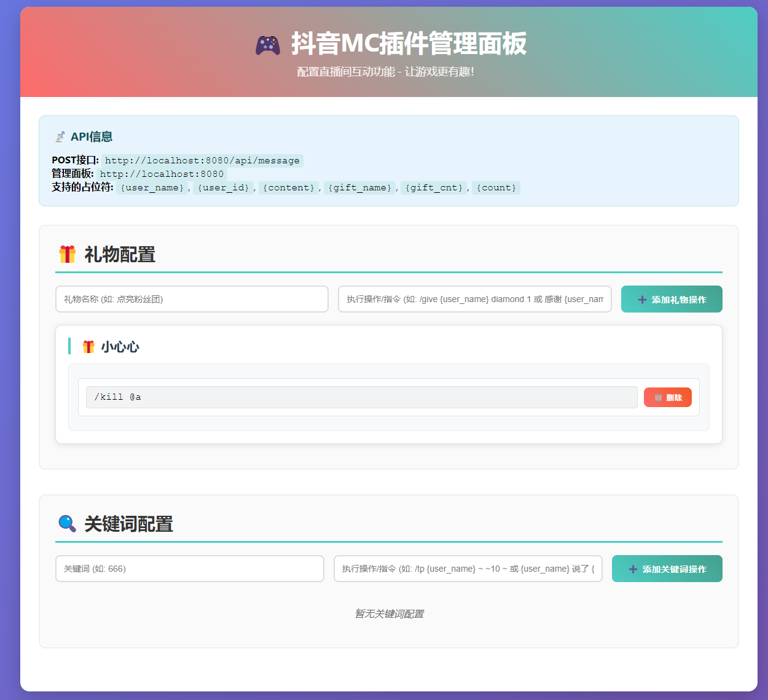Click the {user_id} placeholder tag

[223, 188]
